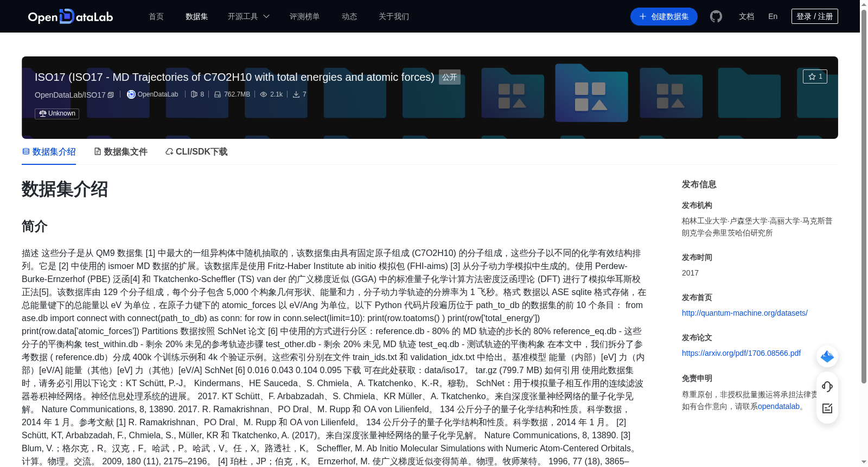Click the file count icon showing 8
Image resolution: width=868 pixels, height=467 pixels.
point(194,94)
